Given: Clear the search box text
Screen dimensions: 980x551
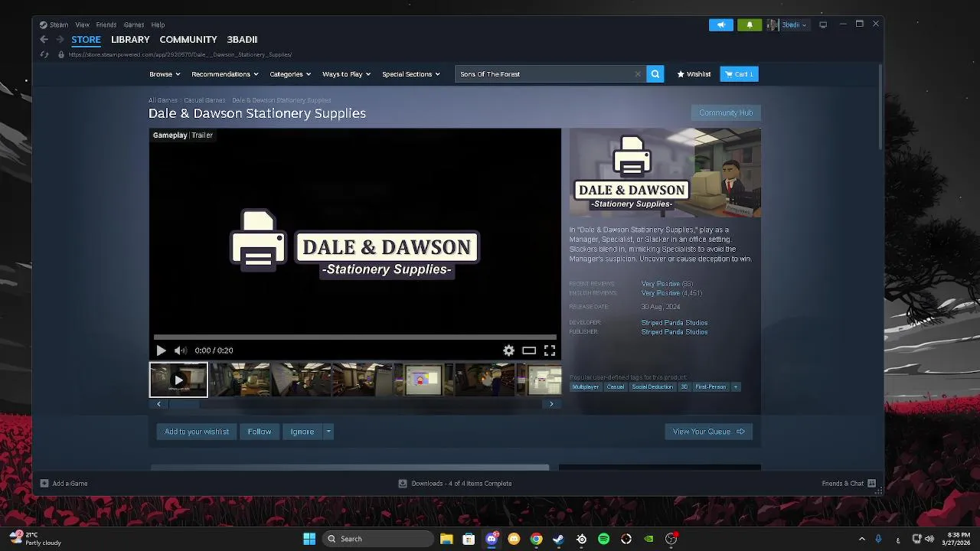Looking at the screenshot, I should coord(637,74).
